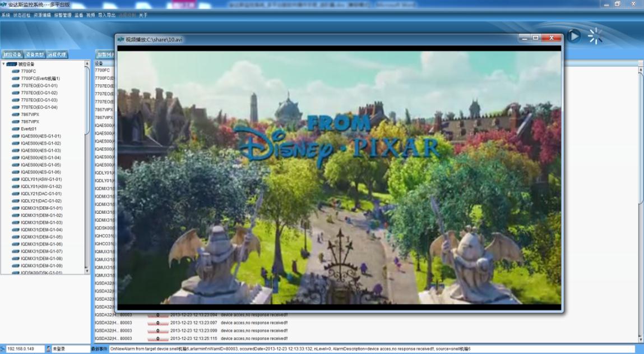Click the alarm list scrollbar down arrow
Image resolution: width=644 pixels, height=354 pixels.
coord(641,339)
